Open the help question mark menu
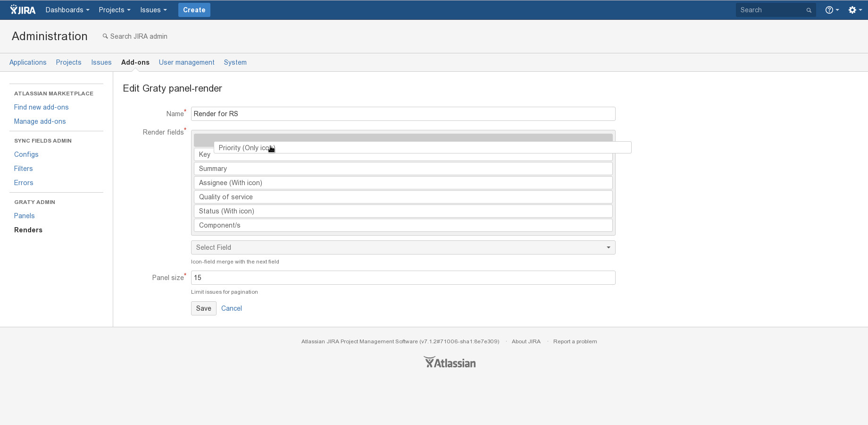868x425 pixels. tap(832, 9)
